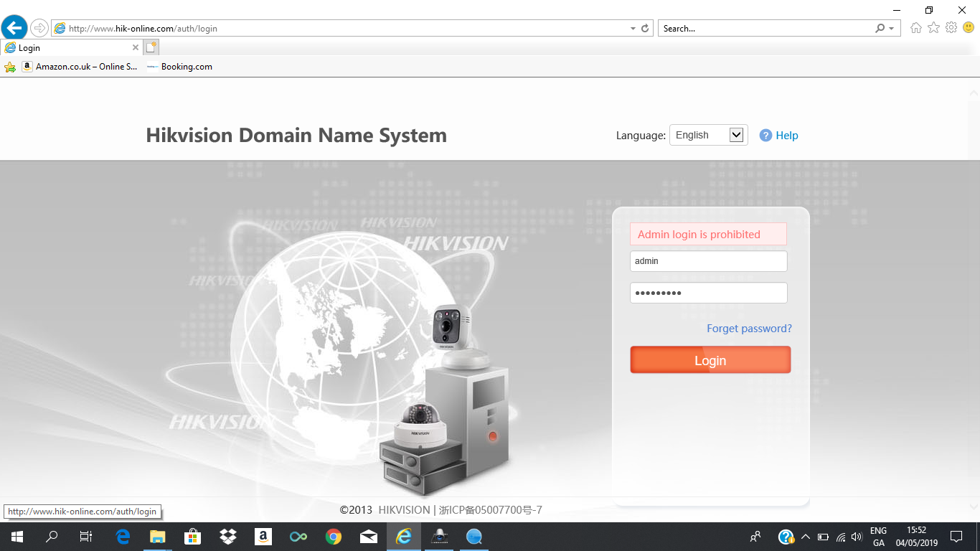Open a new blank tab
This screenshot has width=980, height=551.
[151, 48]
